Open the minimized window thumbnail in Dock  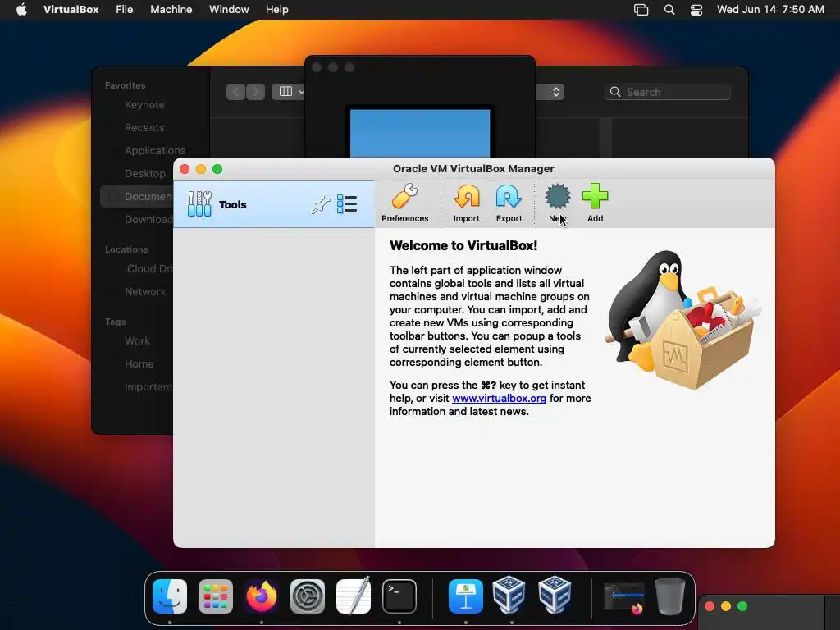click(x=624, y=597)
